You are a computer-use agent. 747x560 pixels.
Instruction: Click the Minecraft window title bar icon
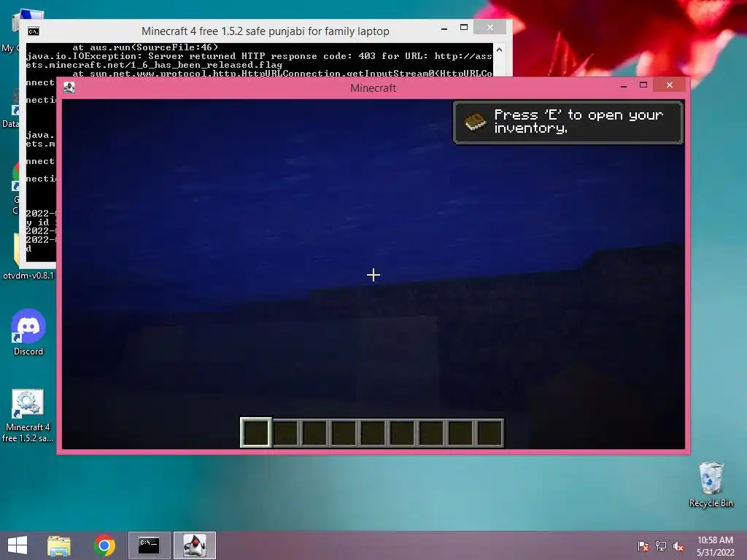(x=69, y=87)
